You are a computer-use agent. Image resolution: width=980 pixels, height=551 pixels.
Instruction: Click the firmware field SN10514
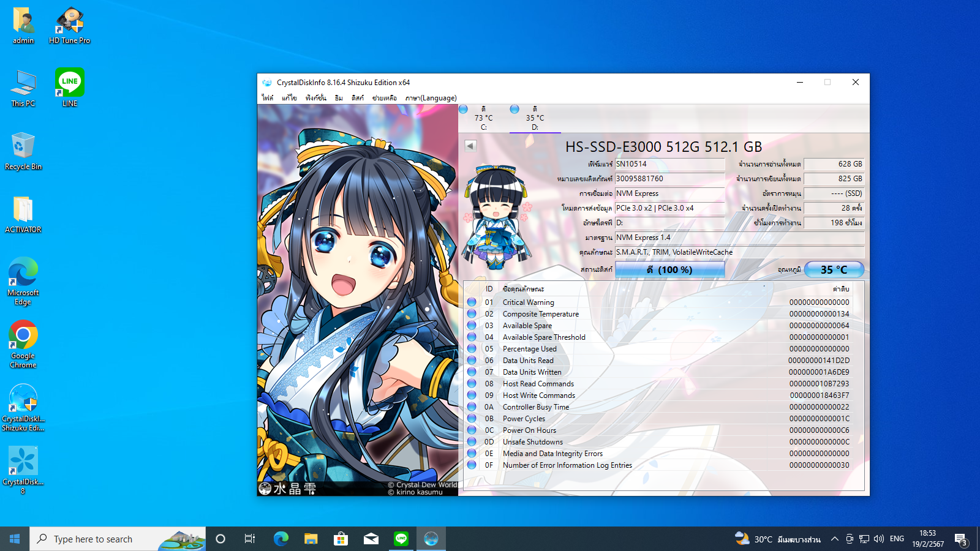click(x=669, y=164)
